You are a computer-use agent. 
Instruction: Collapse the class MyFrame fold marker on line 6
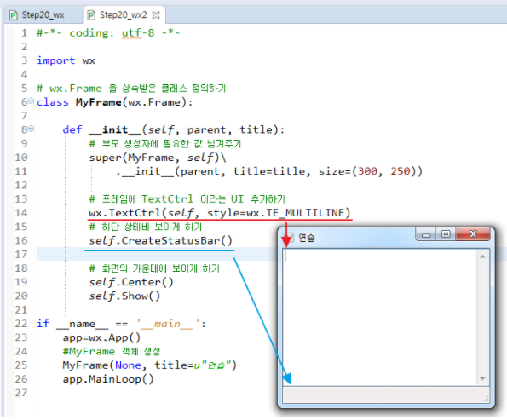point(31,101)
